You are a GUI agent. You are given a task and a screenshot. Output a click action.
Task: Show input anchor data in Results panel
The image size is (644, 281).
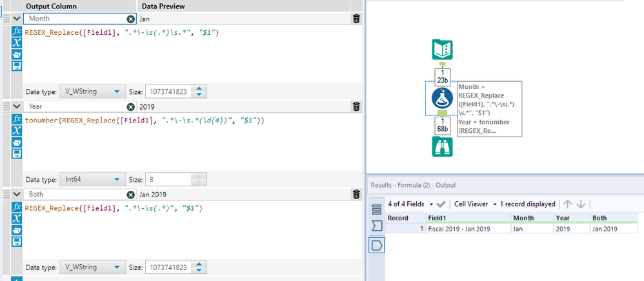(377, 226)
